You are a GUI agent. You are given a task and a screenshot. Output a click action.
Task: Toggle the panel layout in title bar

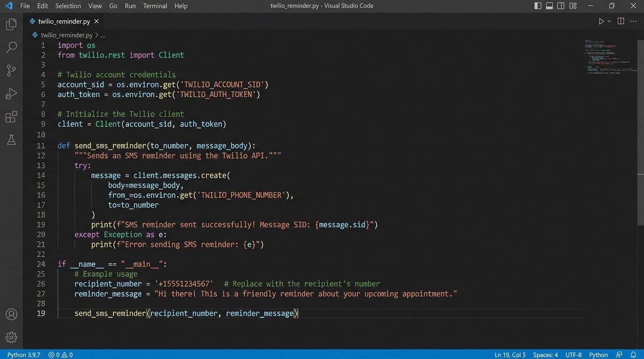pos(549,6)
